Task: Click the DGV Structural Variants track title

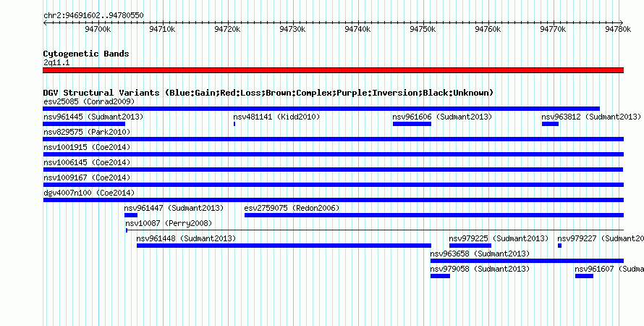Action: tap(268, 93)
